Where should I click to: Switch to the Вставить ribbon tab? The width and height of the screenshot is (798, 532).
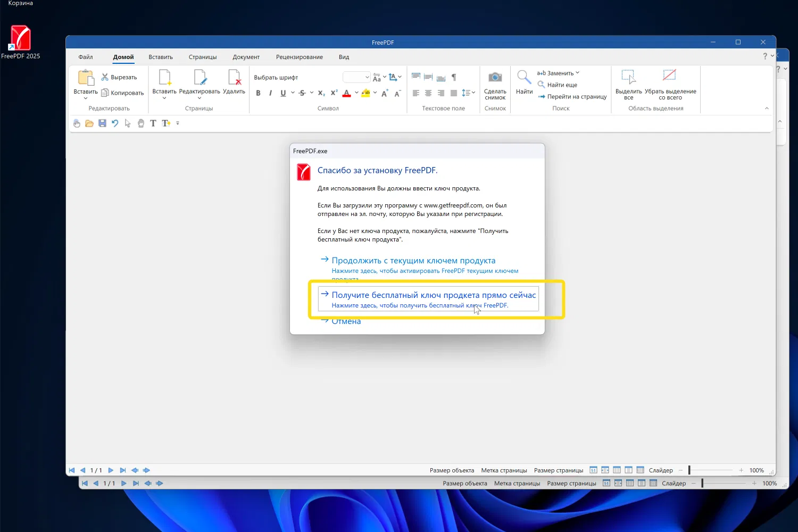[x=161, y=57]
